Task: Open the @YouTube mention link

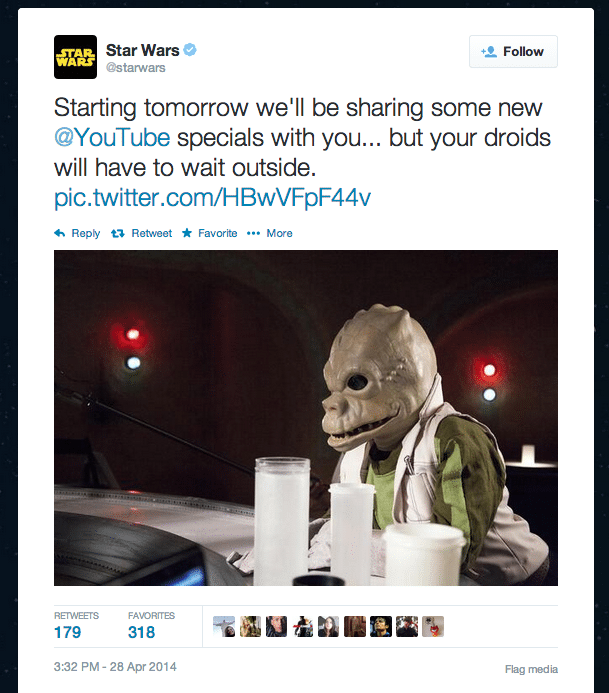Action: point(112,137)
